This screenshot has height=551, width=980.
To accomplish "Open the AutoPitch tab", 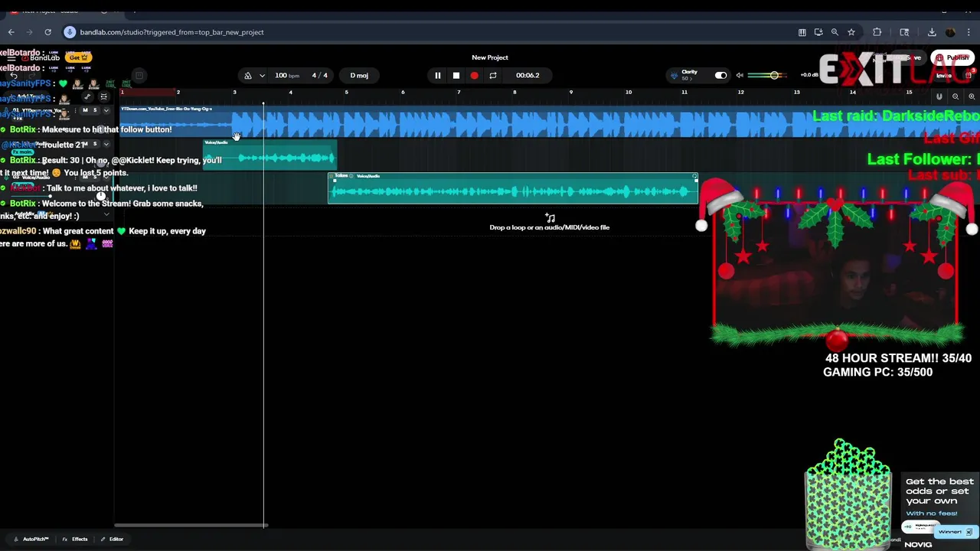I will [x=31, y=539].
